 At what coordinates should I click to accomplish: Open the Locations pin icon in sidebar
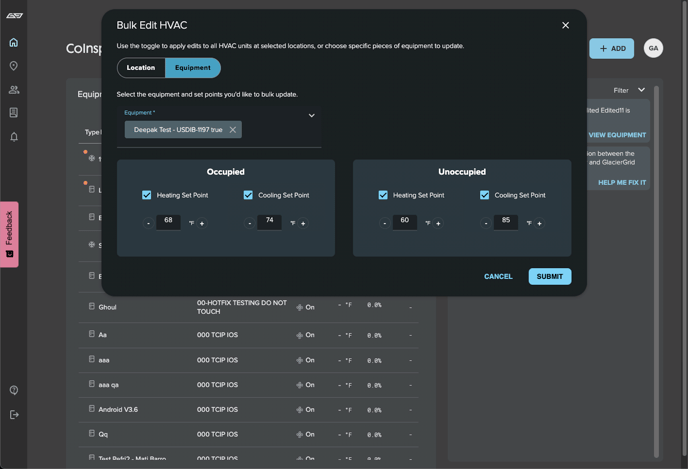pos(14,66)
